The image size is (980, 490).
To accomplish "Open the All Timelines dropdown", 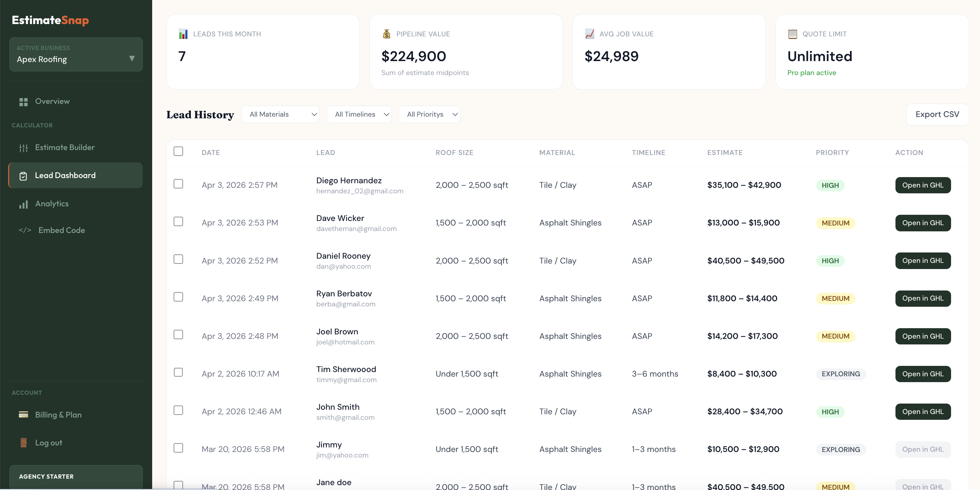I will pos(359,114).
